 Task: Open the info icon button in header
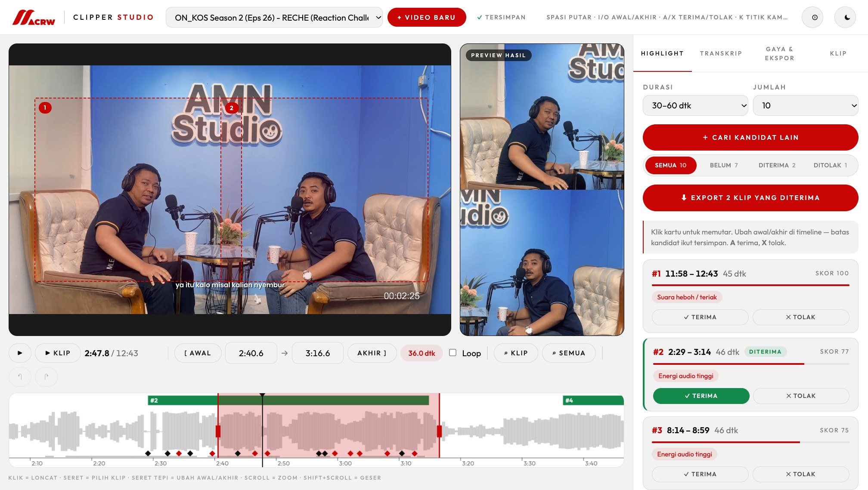click(x=812, y=17)
